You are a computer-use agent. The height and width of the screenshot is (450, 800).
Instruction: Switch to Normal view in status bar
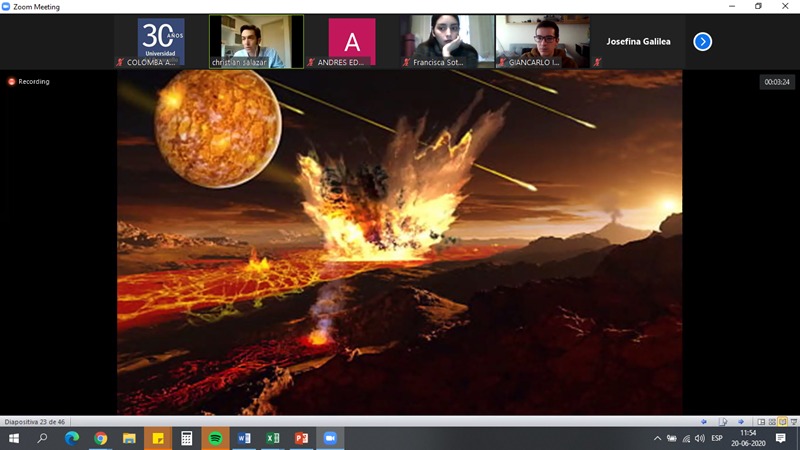pyautogui.click(x=761, y=422)
